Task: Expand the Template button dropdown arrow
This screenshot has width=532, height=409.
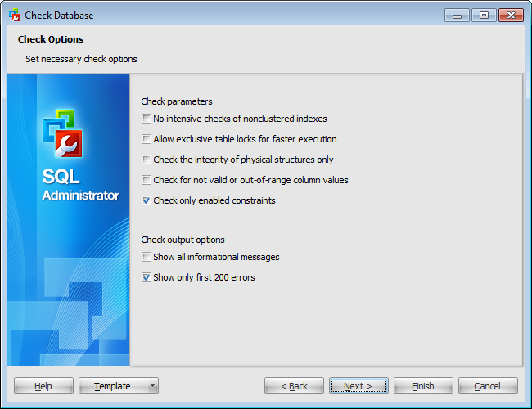Action: [153, 386]
